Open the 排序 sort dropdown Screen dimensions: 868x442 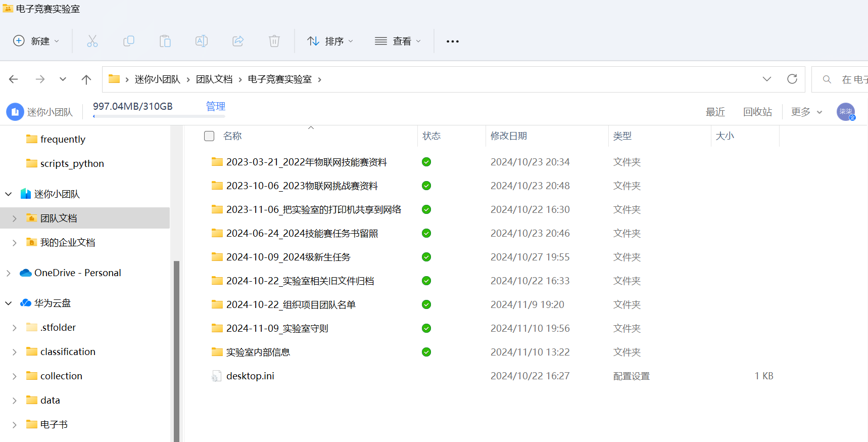[x=330, y=41]
